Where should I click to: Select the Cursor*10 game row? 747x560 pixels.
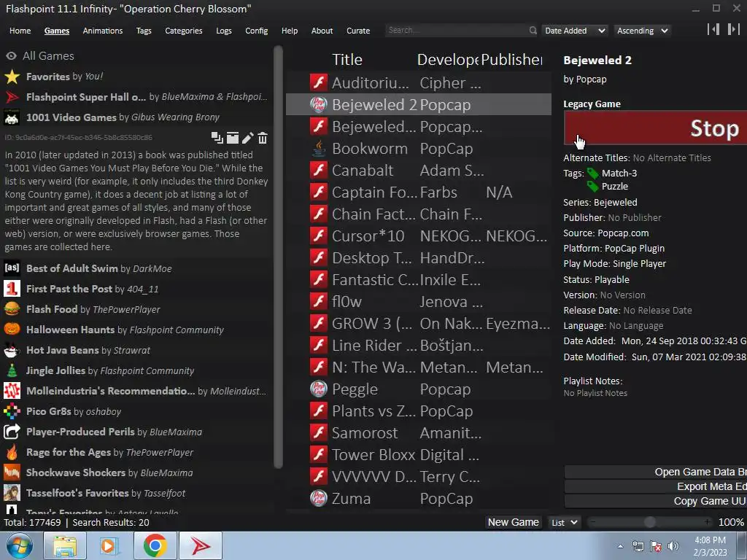(x=418, y=236)
